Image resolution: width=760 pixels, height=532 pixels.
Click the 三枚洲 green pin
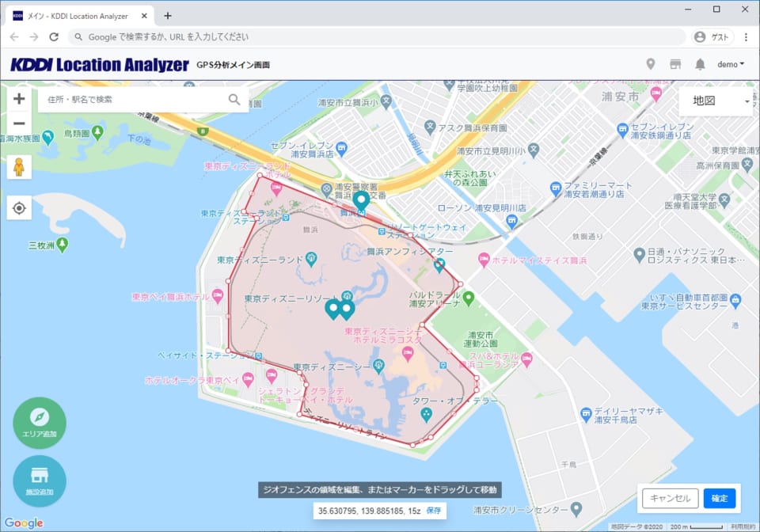pos(62,245)
